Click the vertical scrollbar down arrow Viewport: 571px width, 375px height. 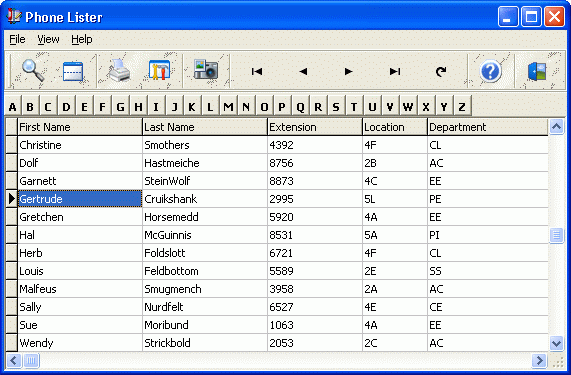(x=556, y=343)
